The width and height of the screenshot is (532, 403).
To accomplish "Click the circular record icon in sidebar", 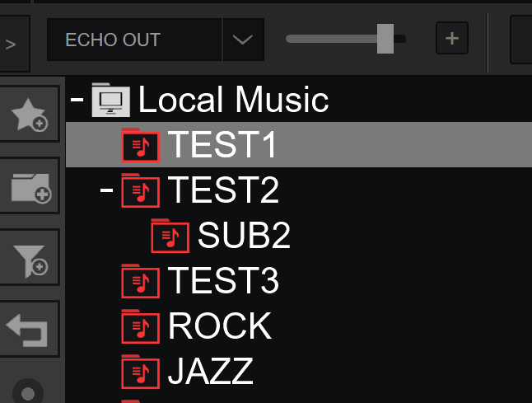I will pos(28,393).
